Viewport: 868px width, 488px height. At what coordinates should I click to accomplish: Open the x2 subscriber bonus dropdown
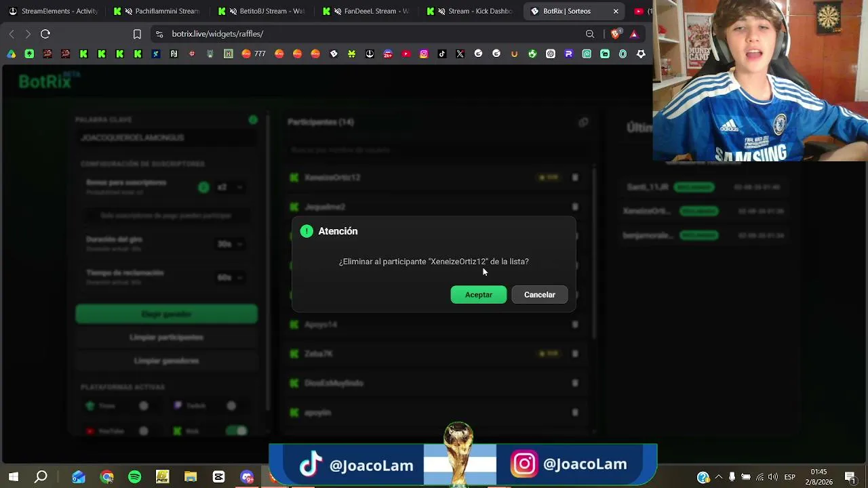pos(229,187)
